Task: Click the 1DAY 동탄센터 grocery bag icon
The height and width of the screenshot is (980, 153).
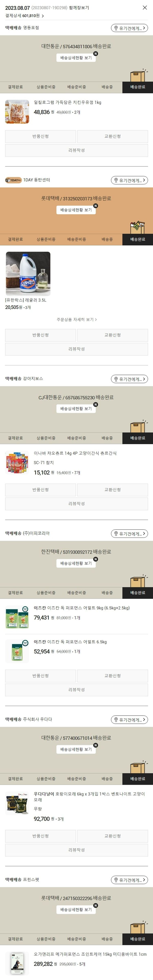Action: [138, 228]
